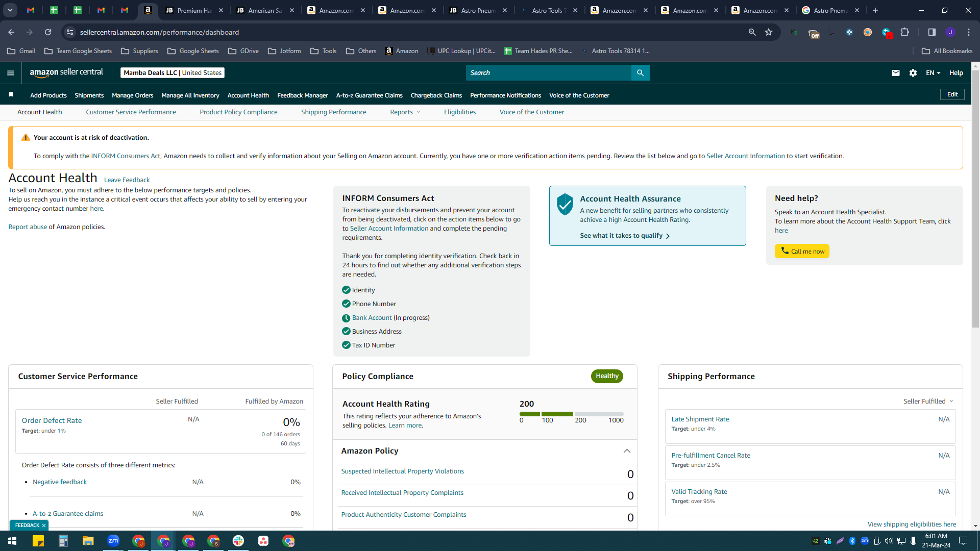
Task: Open the Chrome extensions puzzle icon
Action: click(x=905, y=32)
